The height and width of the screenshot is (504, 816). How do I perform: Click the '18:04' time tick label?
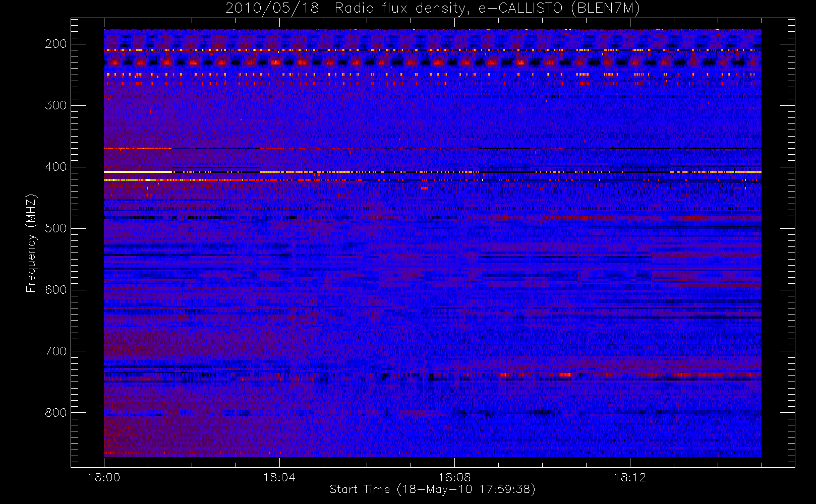point(279,477)
